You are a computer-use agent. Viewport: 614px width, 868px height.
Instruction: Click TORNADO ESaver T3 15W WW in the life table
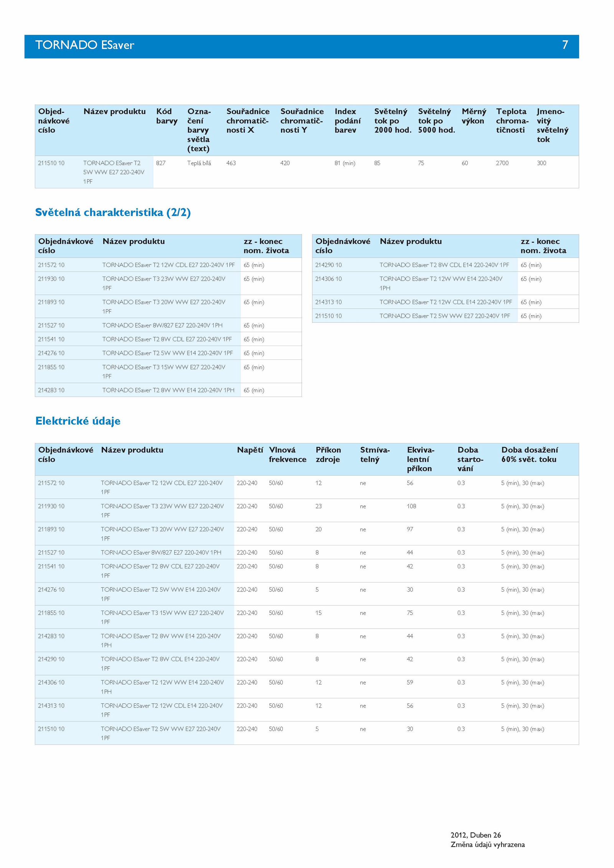(164, 372)
